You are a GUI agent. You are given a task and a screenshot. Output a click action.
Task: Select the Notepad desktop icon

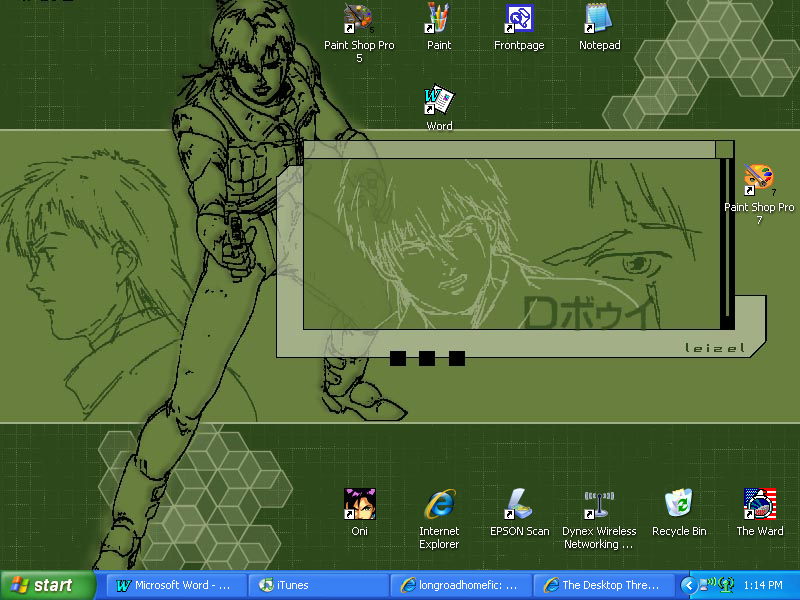pyautogui.click(x=599, y=27)
